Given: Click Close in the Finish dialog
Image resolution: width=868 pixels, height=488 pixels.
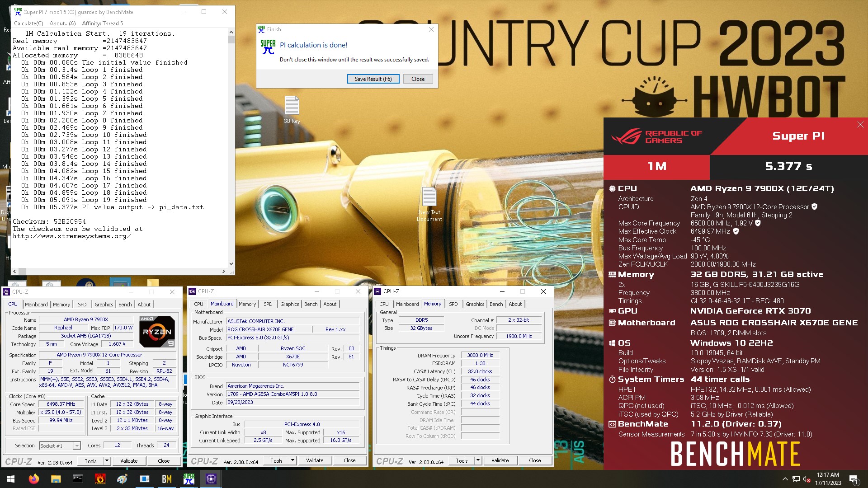Looking at the screenshot, I should pos(418,79).
